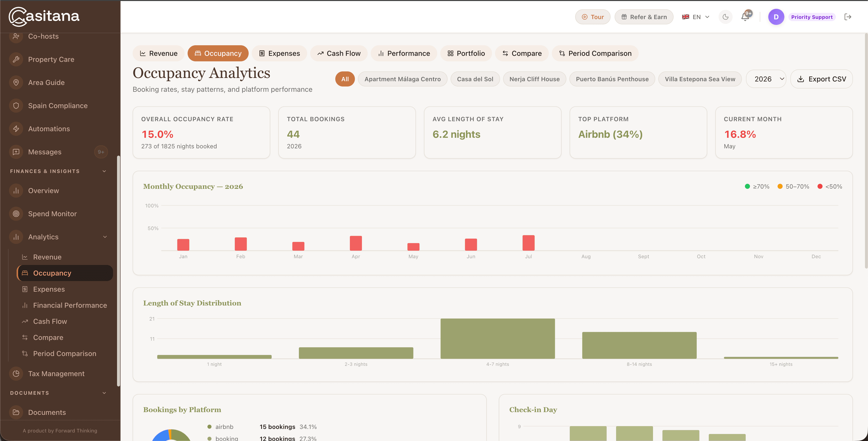Click the orange 50–70% legend dot
This screenshot has width=868, height=441.
pyautogui.click(x=780, y=187)
